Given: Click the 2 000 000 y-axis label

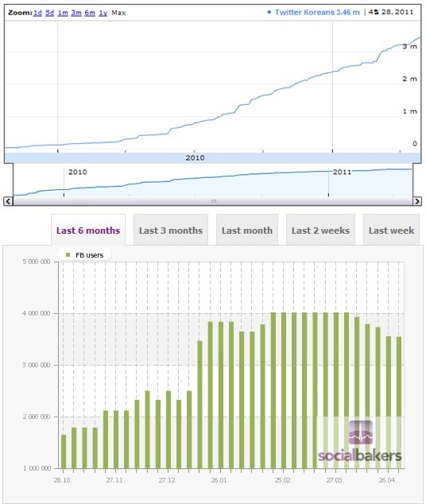Looking at the screenshot, I should pos(37,417).
